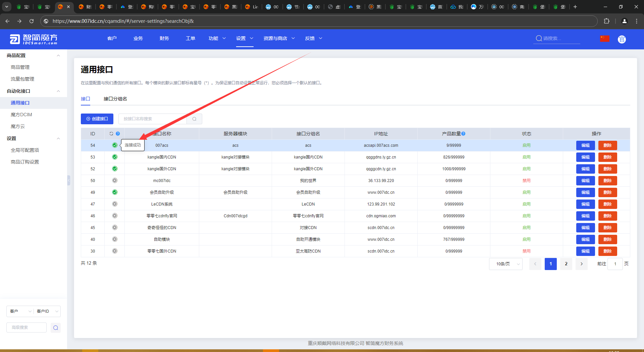Open the 业务 top menu

click(x=138, y=38)
